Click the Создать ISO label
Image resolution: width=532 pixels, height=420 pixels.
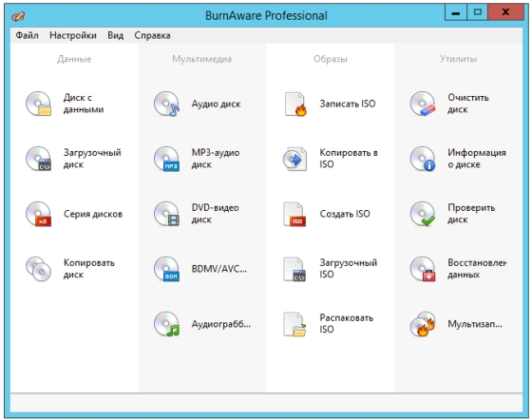345,214
